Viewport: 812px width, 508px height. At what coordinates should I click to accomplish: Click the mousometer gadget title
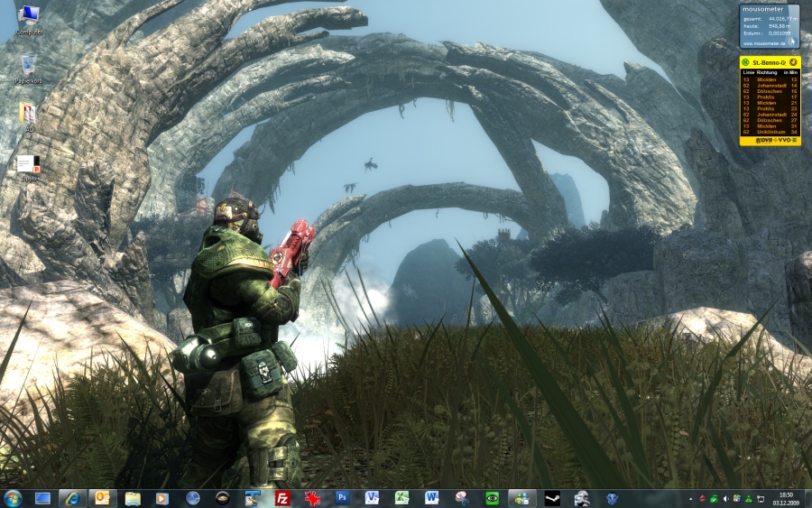click(762, 9)
